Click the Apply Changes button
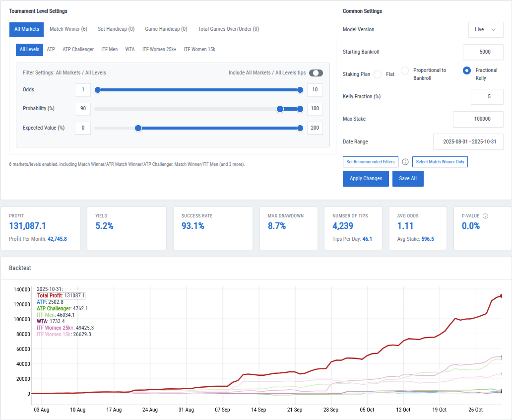 tap(366, 179)
